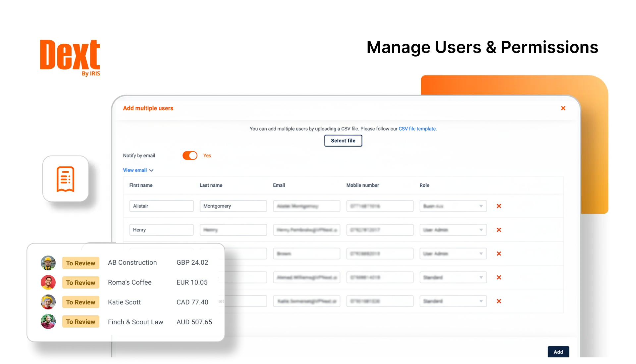This screenshot has width=636, height=364.
Task: Click the Add button
Action: [558, 352]
